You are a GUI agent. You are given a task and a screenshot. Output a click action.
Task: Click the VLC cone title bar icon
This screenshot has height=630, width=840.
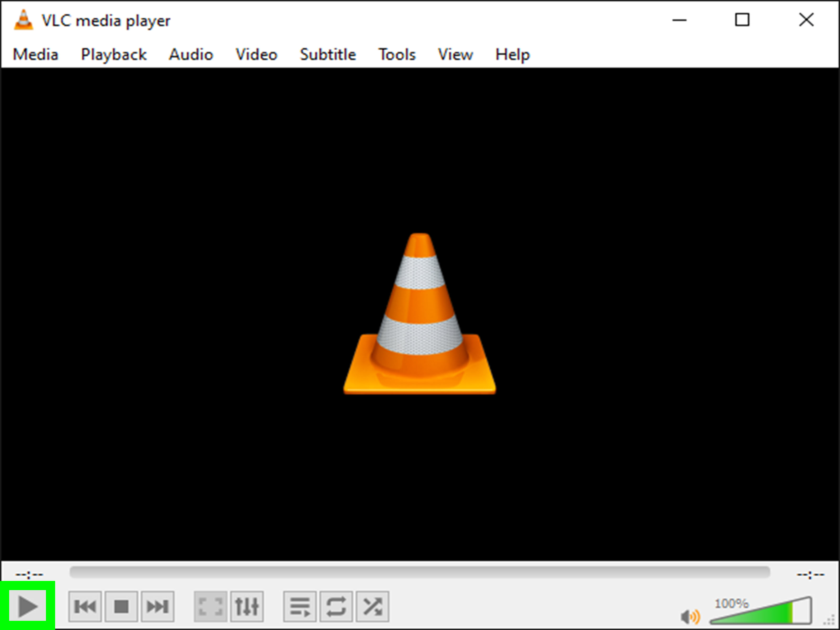(x=23, y=20)
